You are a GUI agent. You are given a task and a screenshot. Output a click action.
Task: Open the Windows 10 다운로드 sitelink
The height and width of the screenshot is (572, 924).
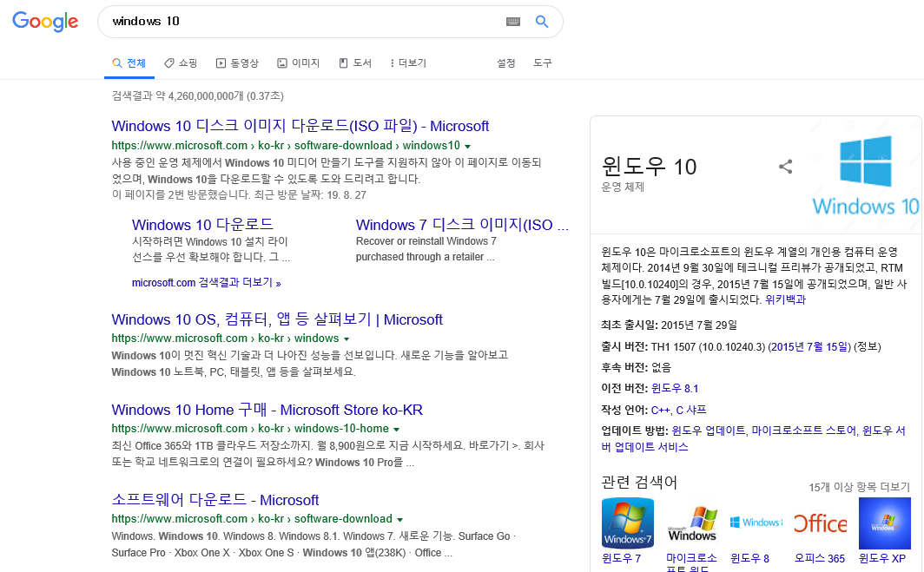tap(202, 225)
